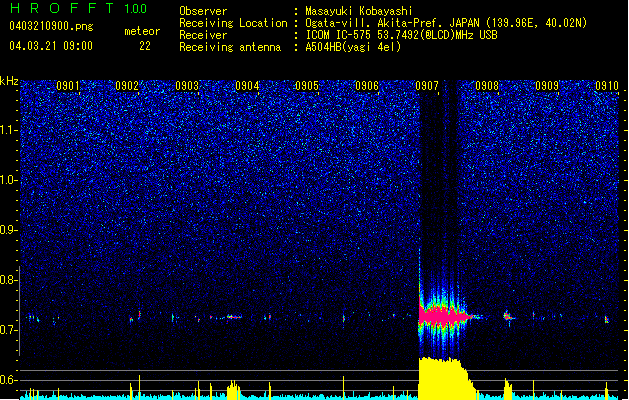Screen dimensions: 629x400
Task: Click the 'meteor' label
Action: coord(142,31)
